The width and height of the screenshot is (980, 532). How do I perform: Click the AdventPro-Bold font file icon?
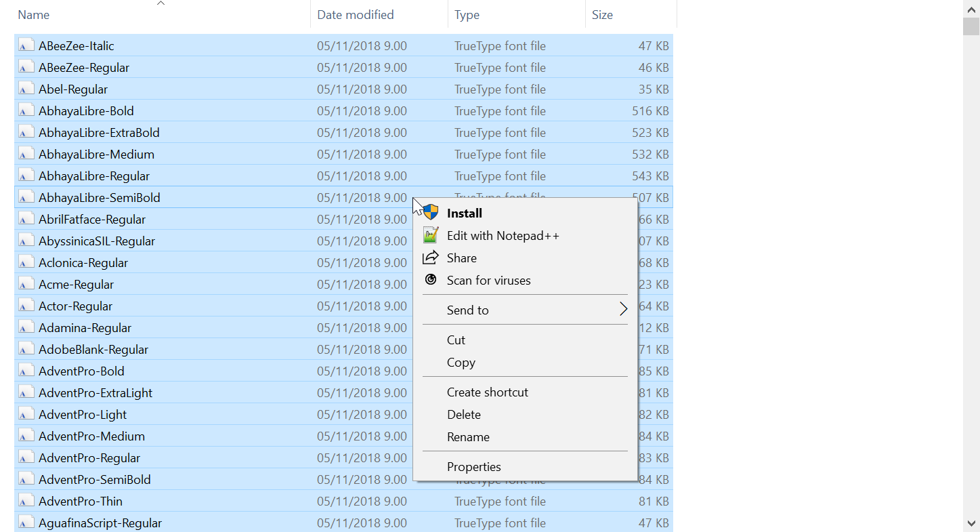26,371
